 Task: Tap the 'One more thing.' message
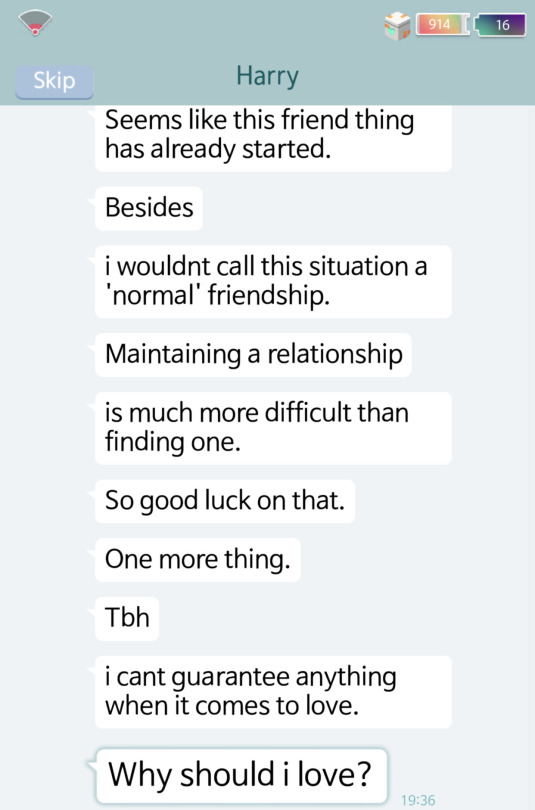click(198, 559)
